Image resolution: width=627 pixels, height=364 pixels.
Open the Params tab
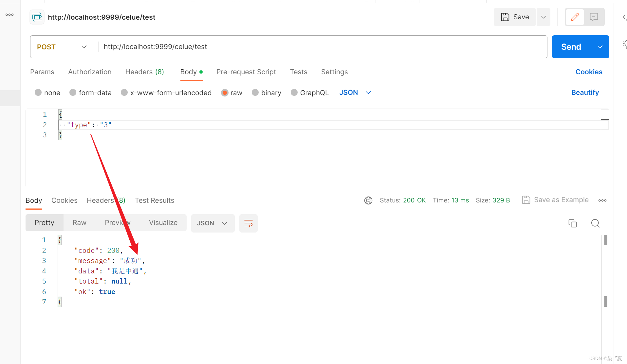[x=42, y=72]
